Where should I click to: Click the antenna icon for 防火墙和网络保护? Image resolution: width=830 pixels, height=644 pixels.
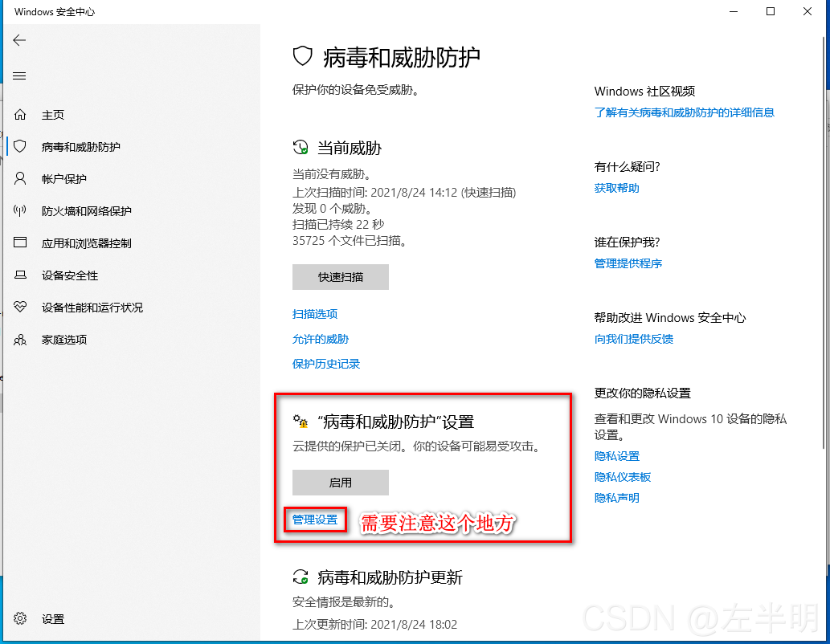(x=20, y=210)
